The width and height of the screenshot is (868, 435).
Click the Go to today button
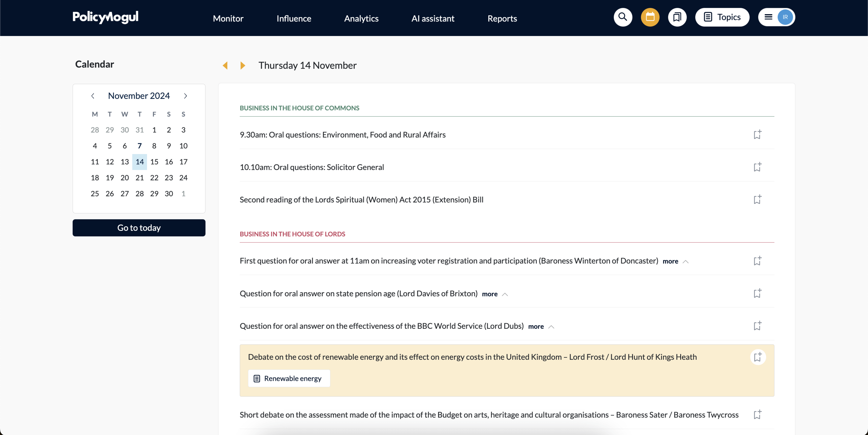click(139, 228)
